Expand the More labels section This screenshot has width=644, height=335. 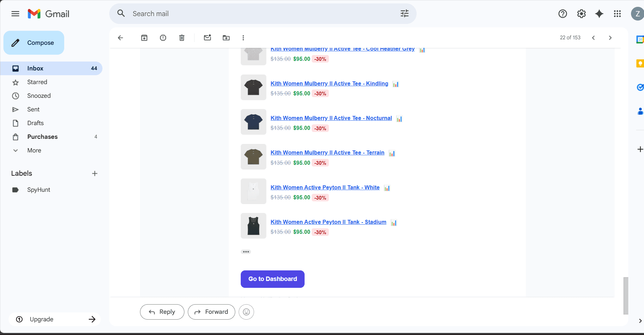coord(34,150)
